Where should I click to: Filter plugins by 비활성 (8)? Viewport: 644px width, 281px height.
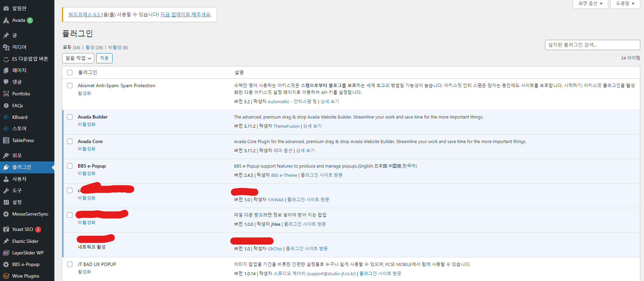pyautogui.click(x=118, y=47)
